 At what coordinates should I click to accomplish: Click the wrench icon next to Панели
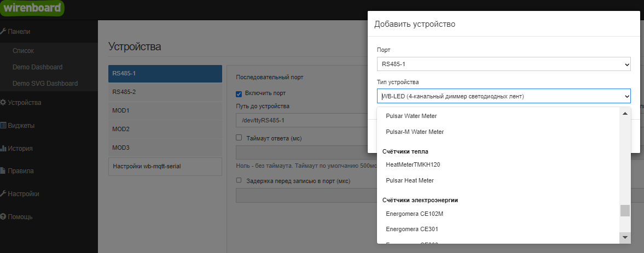[x=3, y=32]
